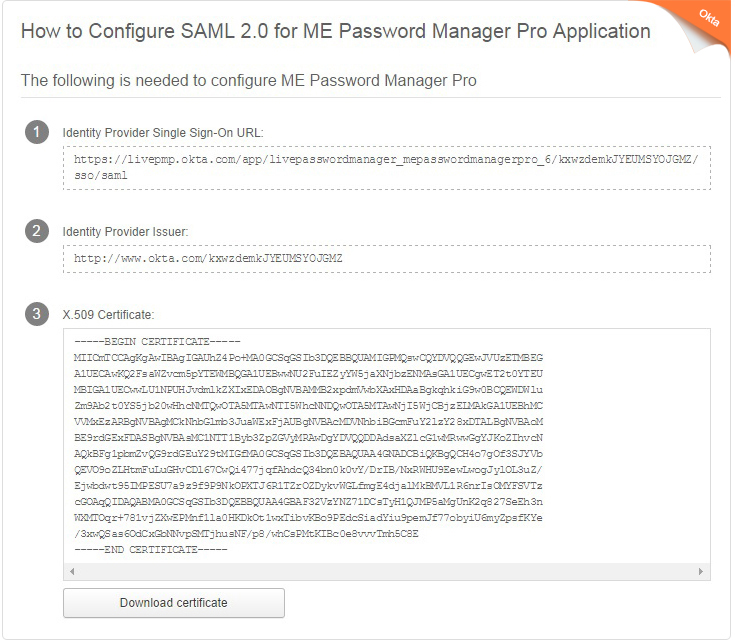Click the horizontal scrollbar track under certificate

[387, 571]
